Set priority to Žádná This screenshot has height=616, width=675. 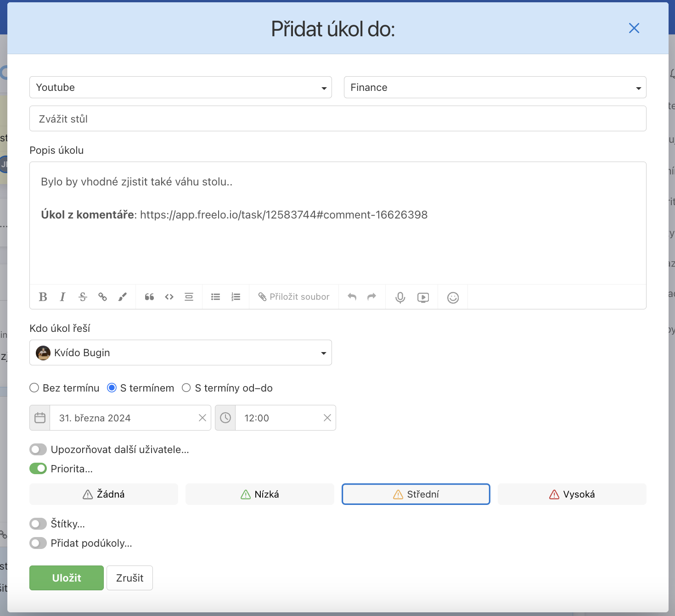(104, 494)
